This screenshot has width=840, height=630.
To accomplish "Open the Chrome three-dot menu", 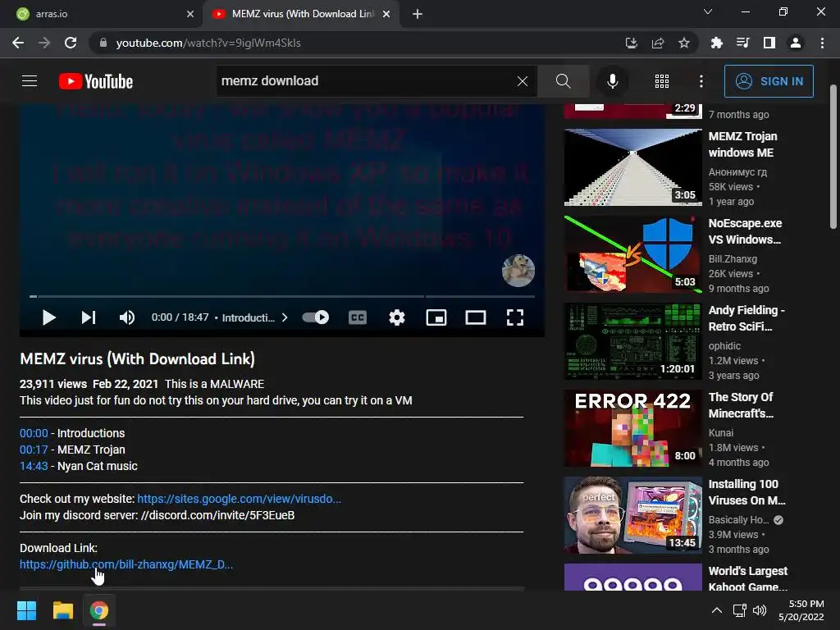I will (x=822, y=43).
